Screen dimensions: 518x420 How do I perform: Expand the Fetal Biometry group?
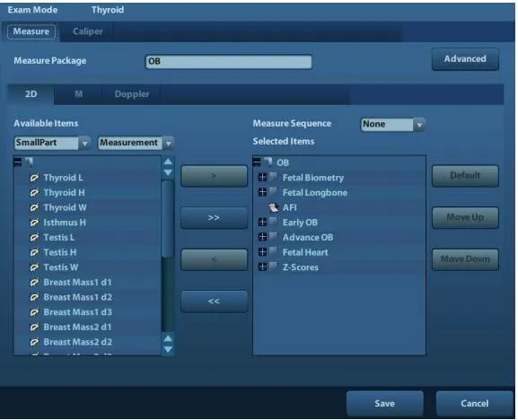[x=262, y=178]
